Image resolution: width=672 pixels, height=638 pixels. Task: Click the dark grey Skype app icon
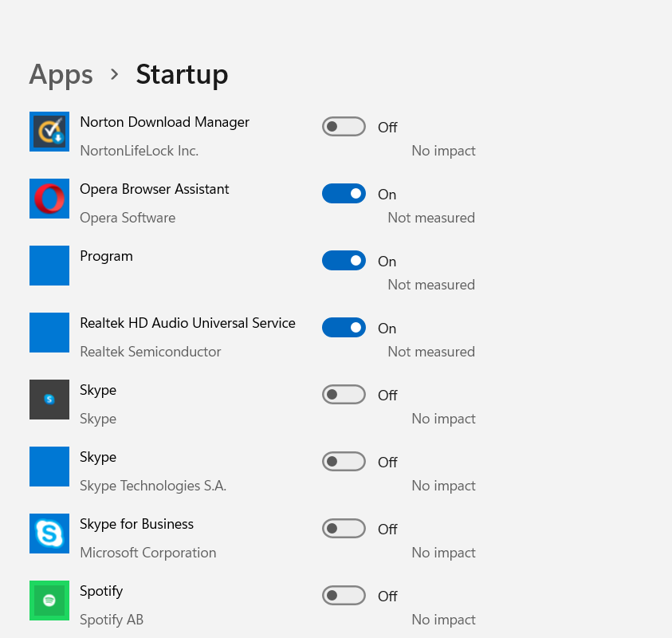point(49,400)
